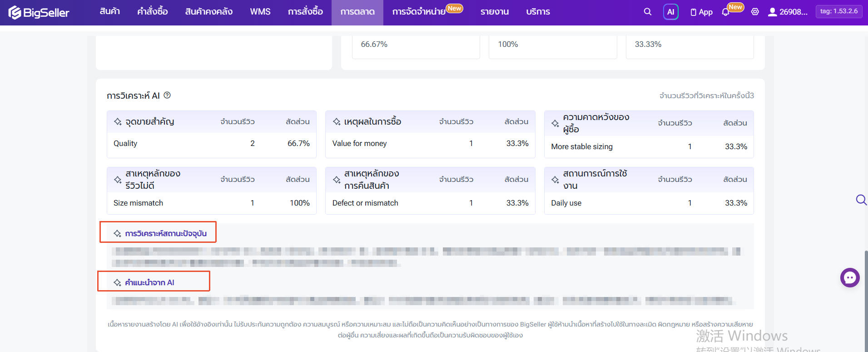Click the Size mismatch 100% value
Image resolution: width=868 pixels, height=352 pixels.
tap(300, 203)
